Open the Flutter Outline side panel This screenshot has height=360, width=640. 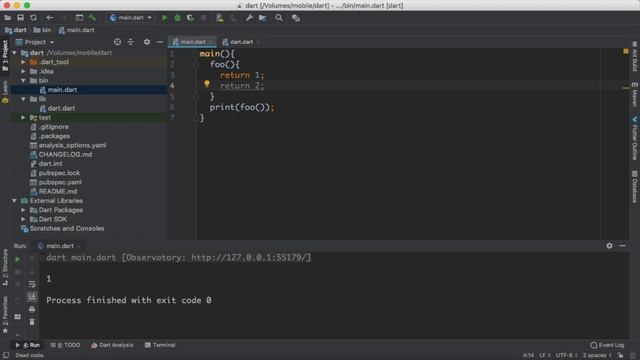tap(635, 138)
